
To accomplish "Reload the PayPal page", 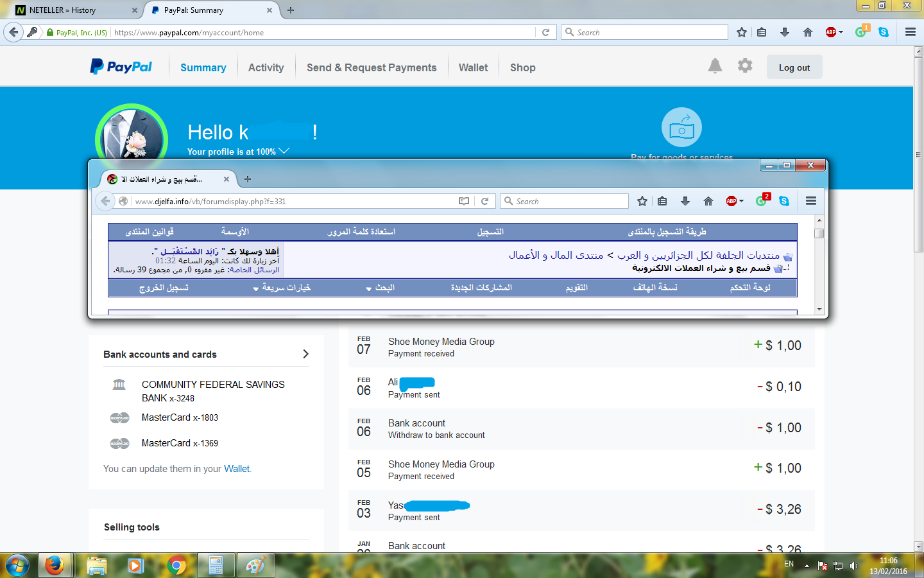I will click(545, 32).
